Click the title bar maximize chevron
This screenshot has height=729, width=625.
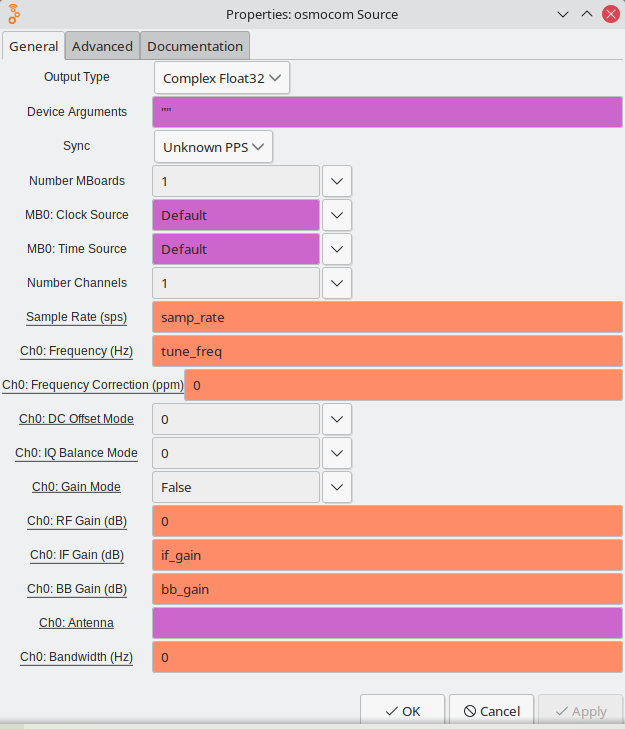click(x=587, y=14)
